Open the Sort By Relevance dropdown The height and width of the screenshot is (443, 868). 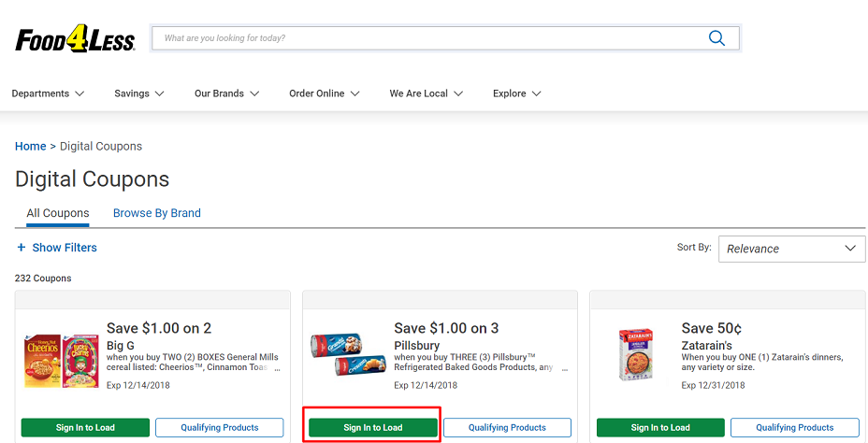(791, 249)
